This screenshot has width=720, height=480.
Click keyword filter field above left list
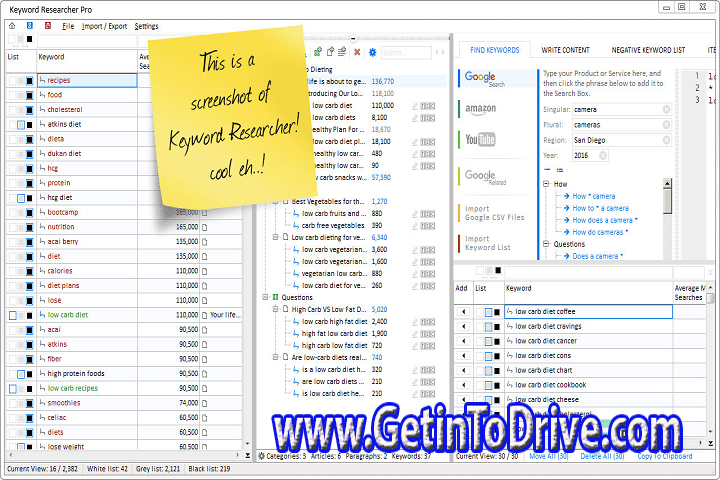click(87, 40)
